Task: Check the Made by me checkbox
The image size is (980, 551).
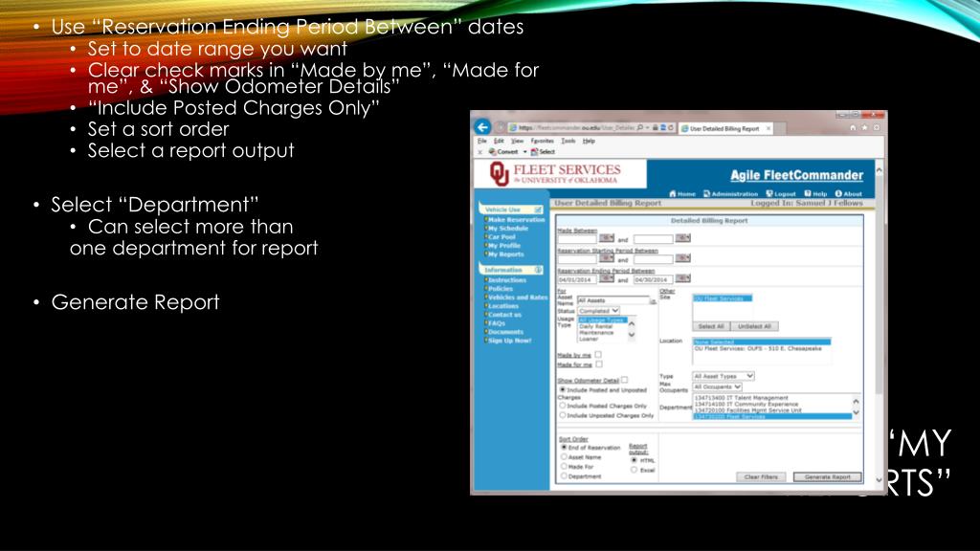Action: click(598, 355)
